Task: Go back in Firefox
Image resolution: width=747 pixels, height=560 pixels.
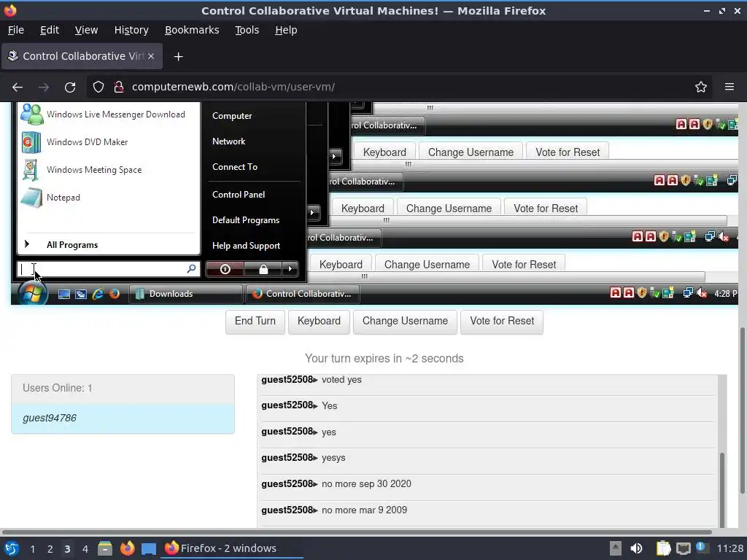Action: pyautogui.click(x=18, y=87)
